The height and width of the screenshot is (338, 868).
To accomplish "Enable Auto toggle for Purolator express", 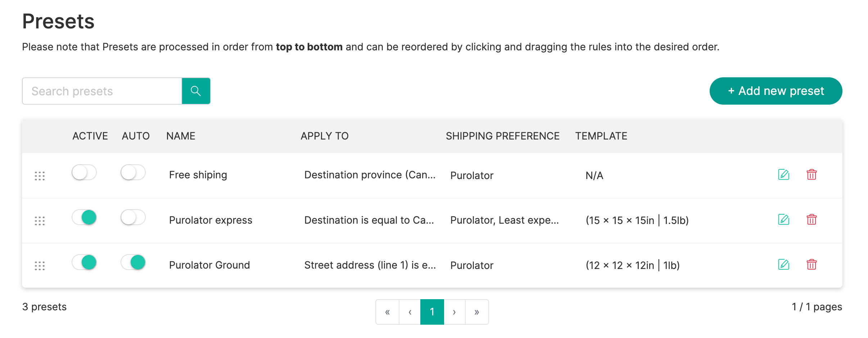I will 133,218.
